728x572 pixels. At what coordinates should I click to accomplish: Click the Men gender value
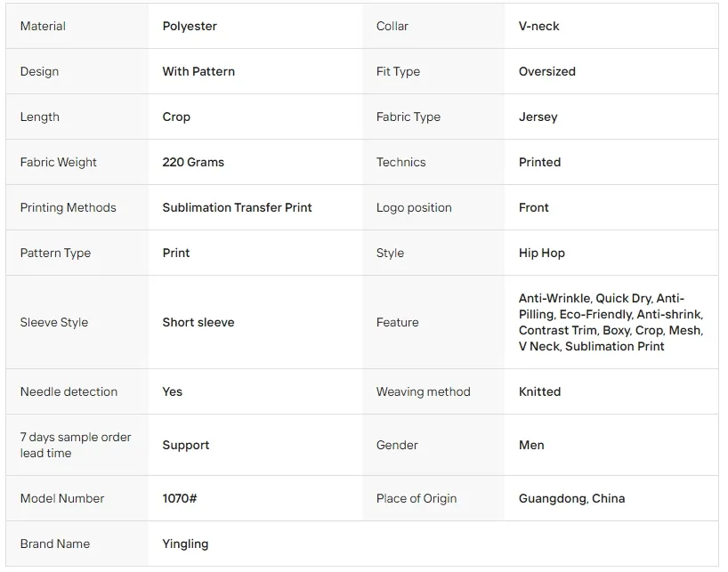point(531,445)
